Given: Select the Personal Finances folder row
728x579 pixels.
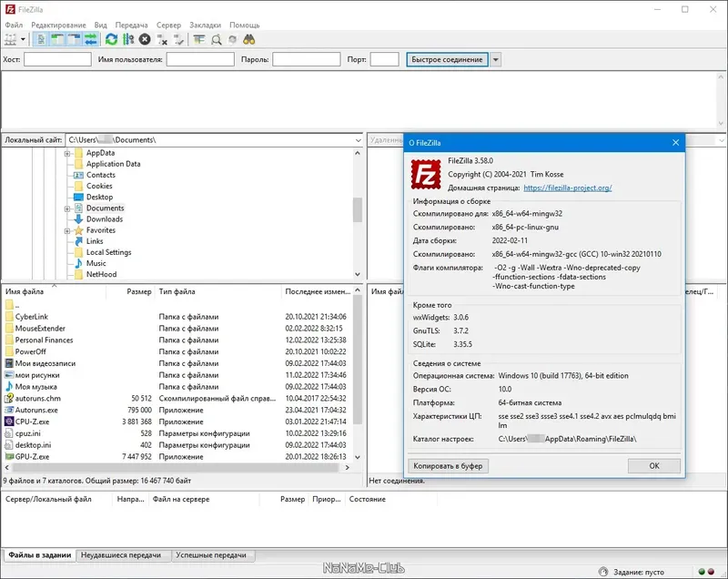Looking at the screenshot, I should click(177, 340).
